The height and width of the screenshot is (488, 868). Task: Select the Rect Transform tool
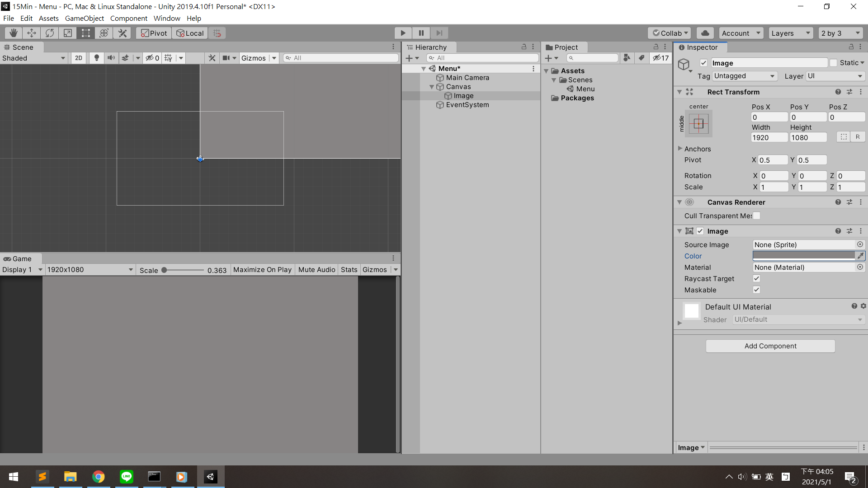(86, 33)
